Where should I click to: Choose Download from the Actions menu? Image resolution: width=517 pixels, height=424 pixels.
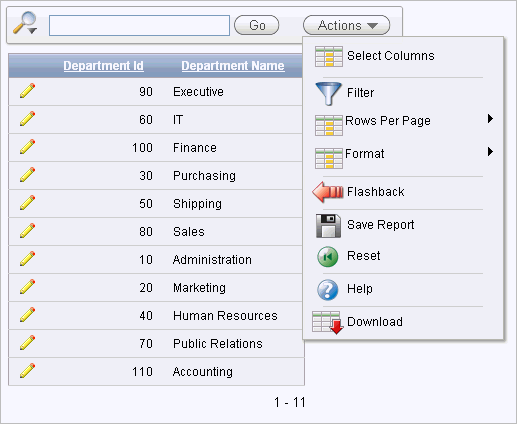tap(375, 322)
